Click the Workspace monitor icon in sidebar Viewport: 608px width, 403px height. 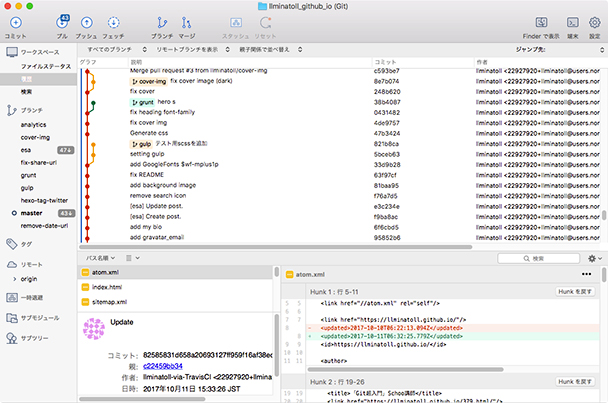click(x=12, y=52)
